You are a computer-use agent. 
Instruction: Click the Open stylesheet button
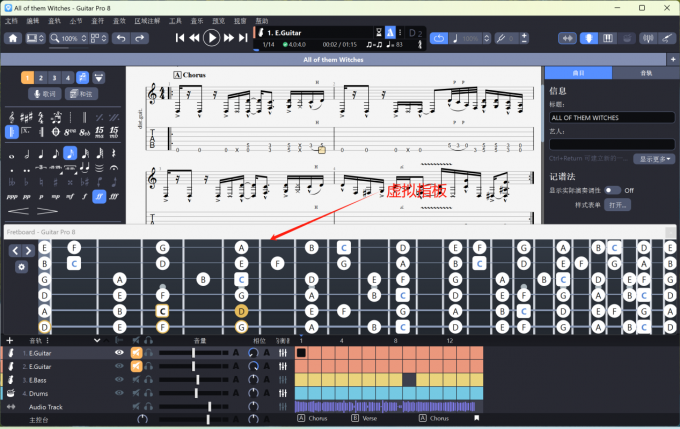point(617,204)
